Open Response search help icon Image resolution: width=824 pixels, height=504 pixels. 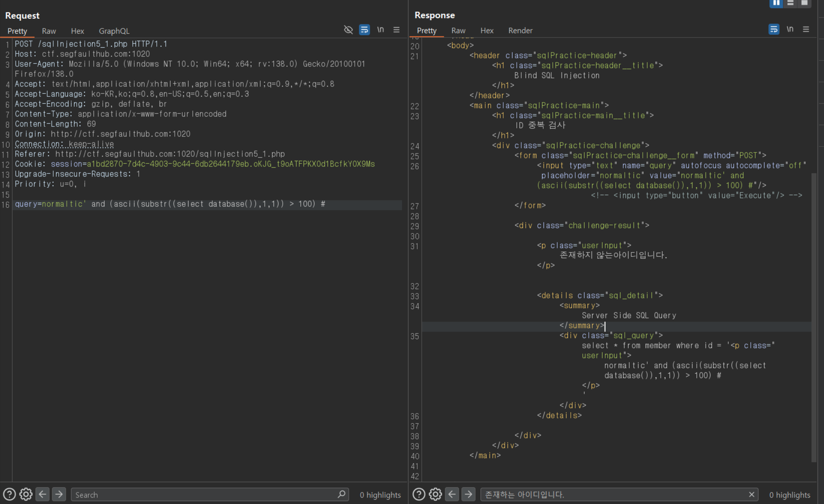[419, 494]
